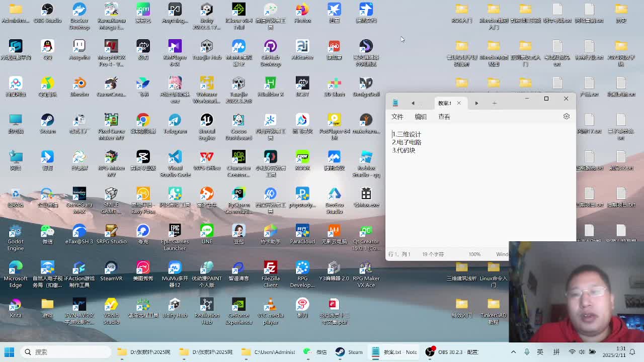Click the line '2.电子电路' in Notepad
644x362 pixels.
(407, 142)
